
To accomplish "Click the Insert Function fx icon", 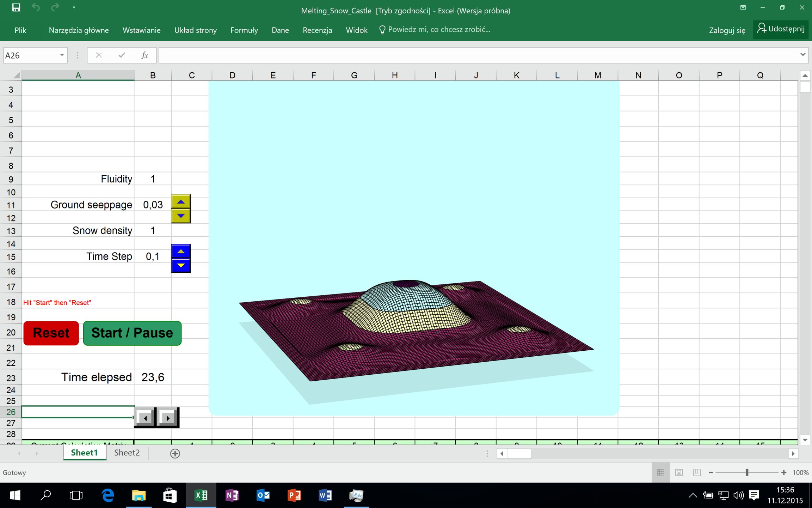I will point(144,55).
